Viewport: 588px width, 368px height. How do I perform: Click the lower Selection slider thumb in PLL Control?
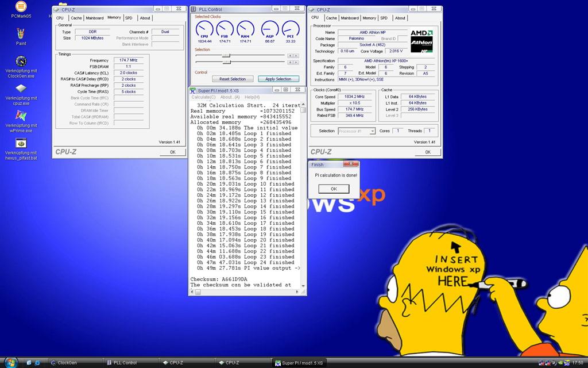click(226, 62)
